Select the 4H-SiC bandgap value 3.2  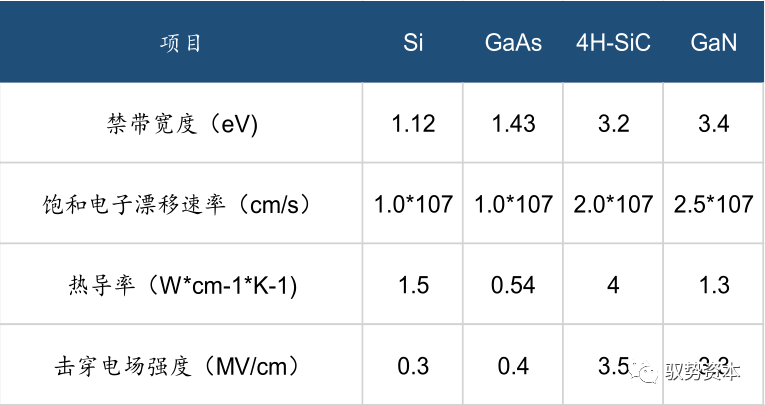click(613, 123)
